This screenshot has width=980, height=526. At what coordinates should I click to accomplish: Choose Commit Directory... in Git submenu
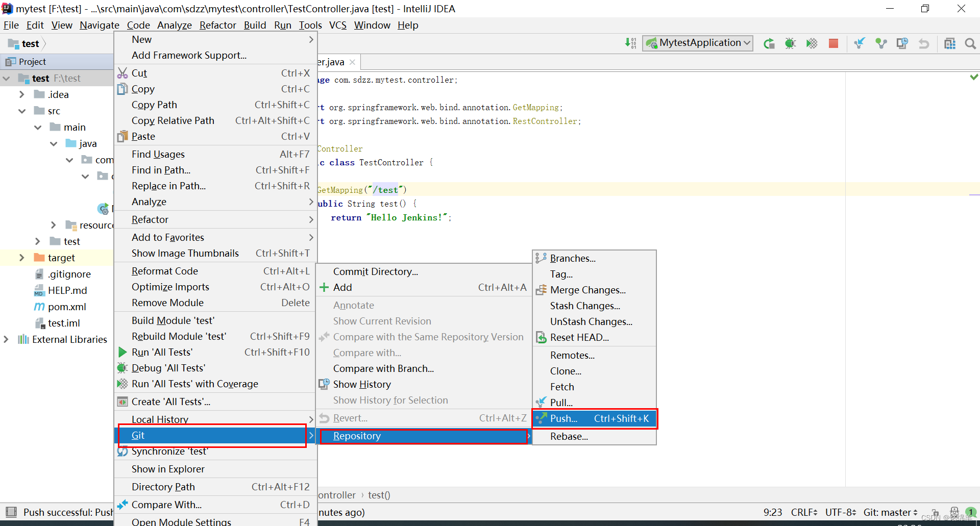pos(424,271)
